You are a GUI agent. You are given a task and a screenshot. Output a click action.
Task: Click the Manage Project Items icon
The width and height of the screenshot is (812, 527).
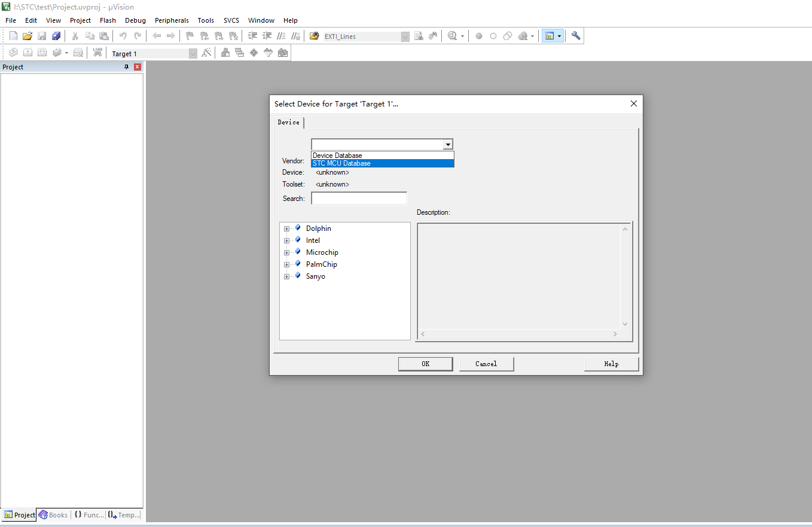[x=225, y=53]
